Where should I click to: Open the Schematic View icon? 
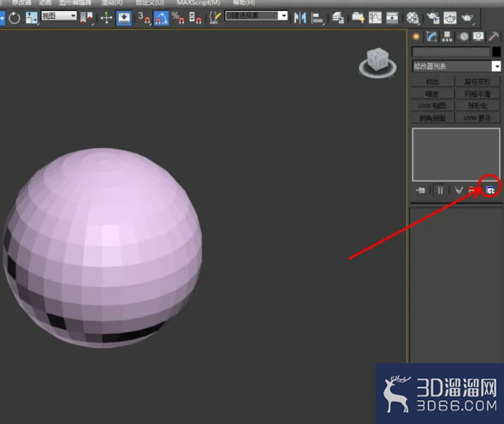tap(392, 18)
